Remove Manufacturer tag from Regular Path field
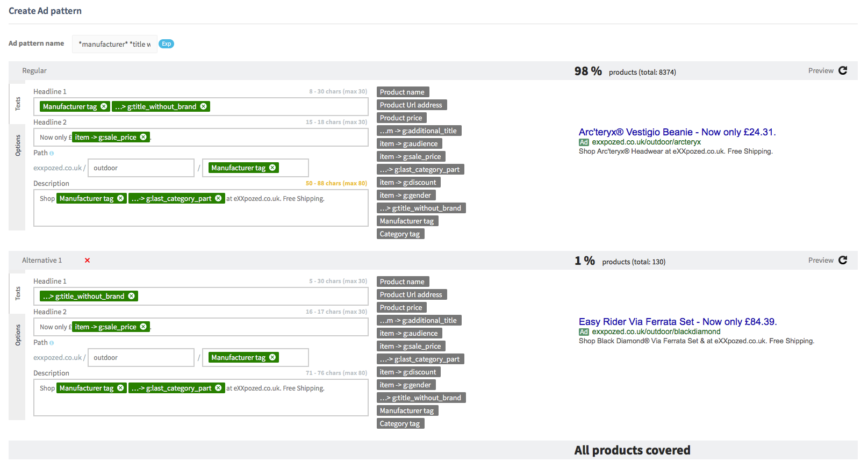This screenshot has height=469, width=868. pyautogui.click(x=272, y=168)
